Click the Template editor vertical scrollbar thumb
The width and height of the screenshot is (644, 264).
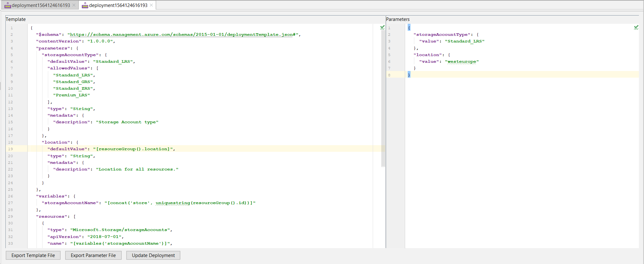point(383,98)
